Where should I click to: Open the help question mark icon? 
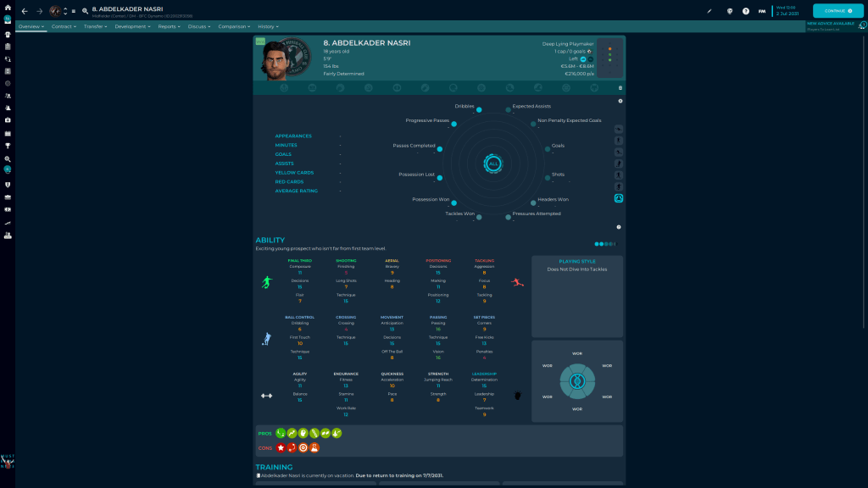(745, 11)
